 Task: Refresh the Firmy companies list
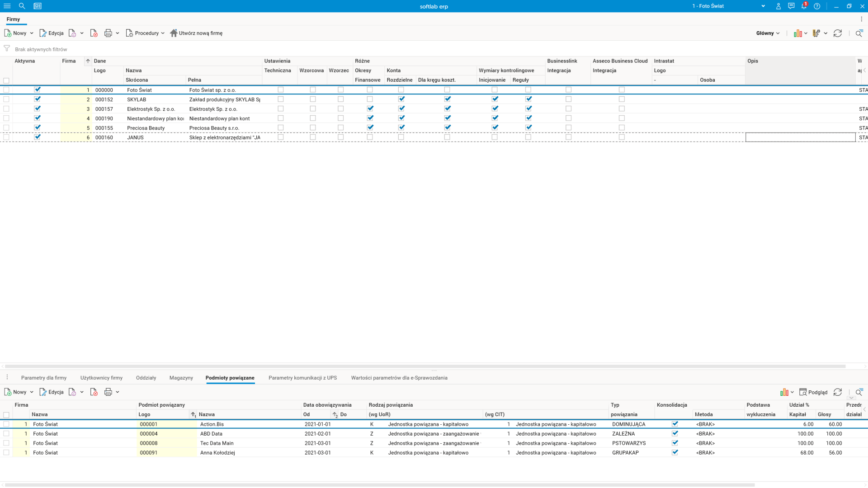(x=837, y=33)
